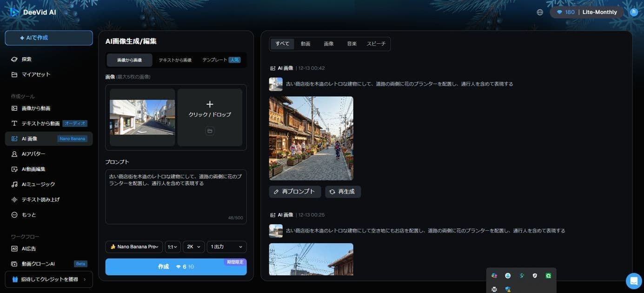Open マイアセット in the sidebar
644x293 pixels.
click(x=36, y=74)
